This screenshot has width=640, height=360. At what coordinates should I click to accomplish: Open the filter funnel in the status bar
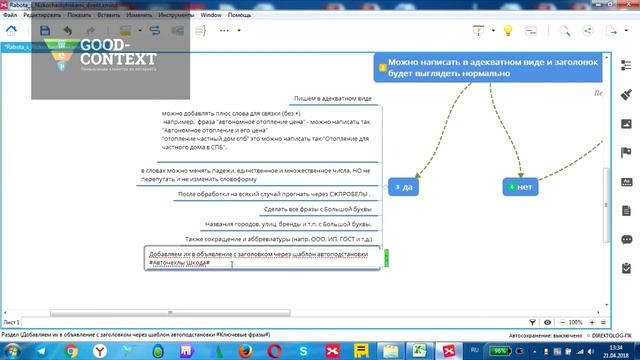(x=532, y=322)
